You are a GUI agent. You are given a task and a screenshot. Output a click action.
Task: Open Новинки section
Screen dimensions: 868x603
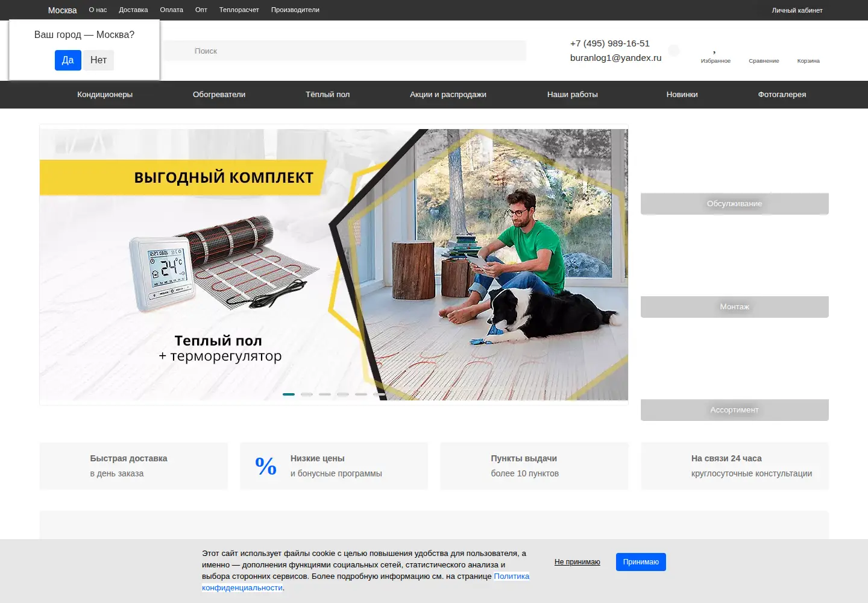(x=682, y=95)
